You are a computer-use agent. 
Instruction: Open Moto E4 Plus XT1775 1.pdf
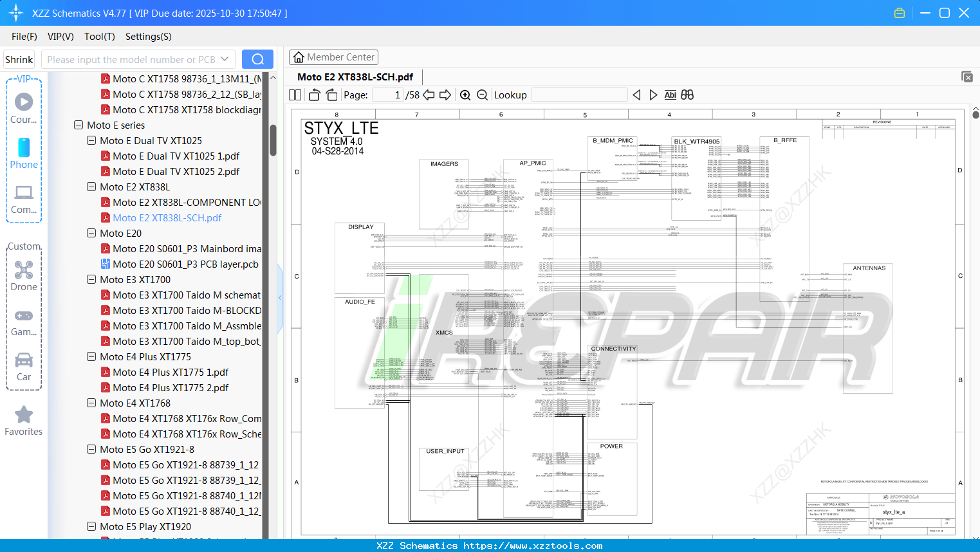165,372
